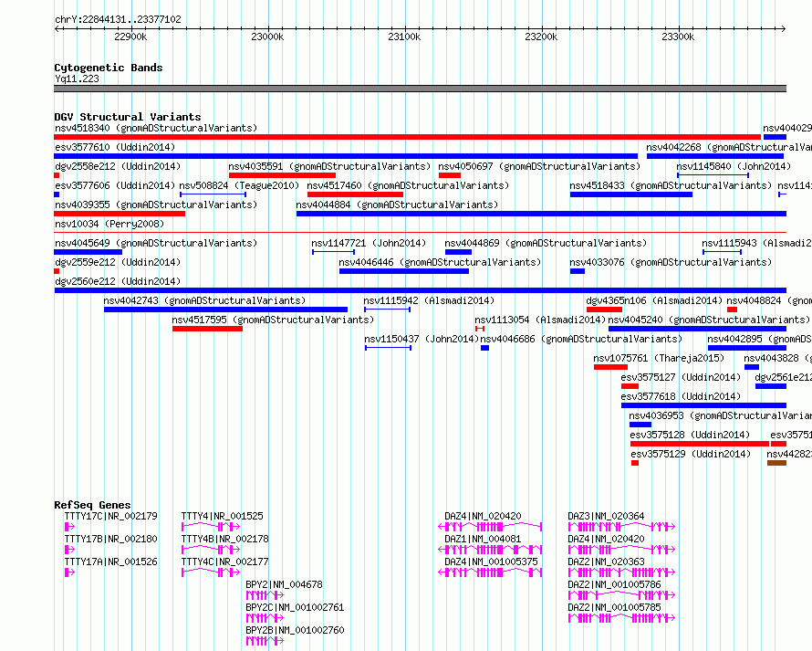
Task: Open gene DAZ4|NM_001005375
Action: pos(491,562)
